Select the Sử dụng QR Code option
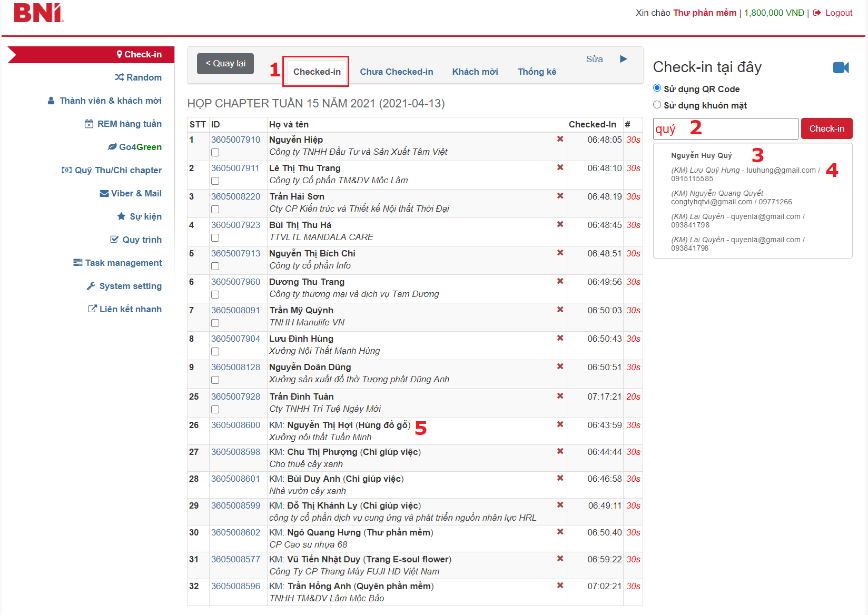 coord(657,88)
